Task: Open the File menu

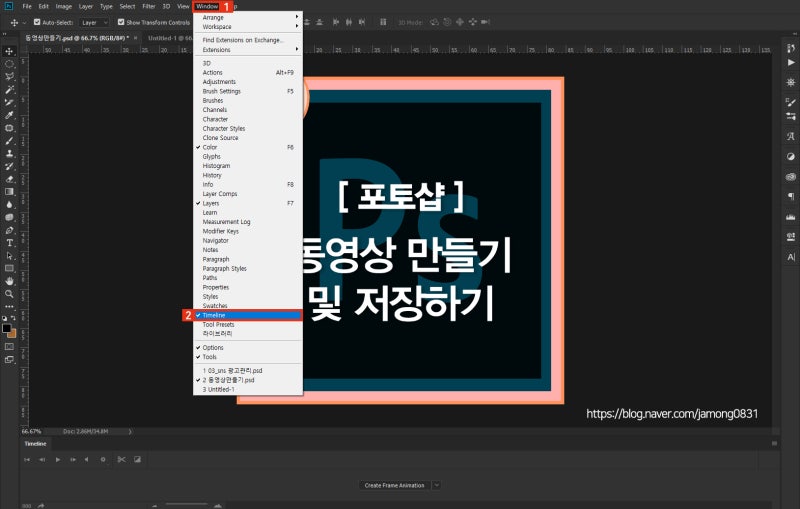Action: 27,7
